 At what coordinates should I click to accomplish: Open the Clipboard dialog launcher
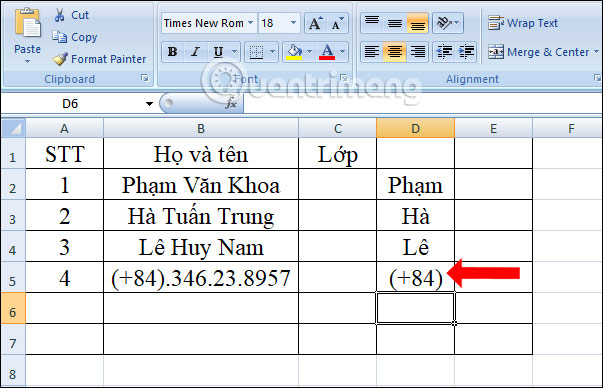[x=145, y=78]
